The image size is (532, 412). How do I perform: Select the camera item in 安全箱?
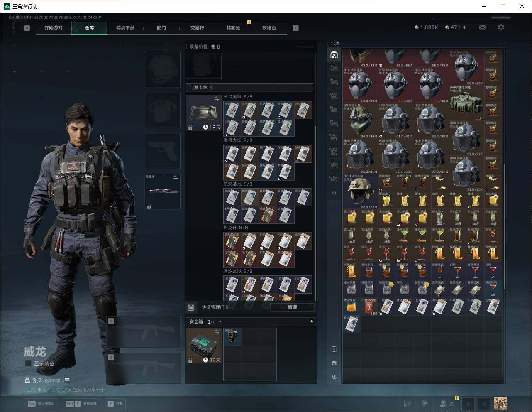[x=232, y=337]
